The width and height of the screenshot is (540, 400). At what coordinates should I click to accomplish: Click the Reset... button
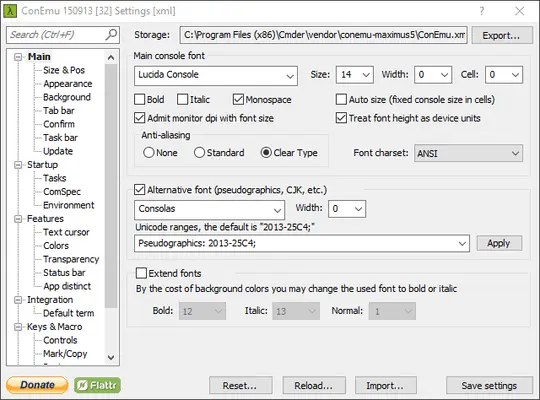[240, 385]
